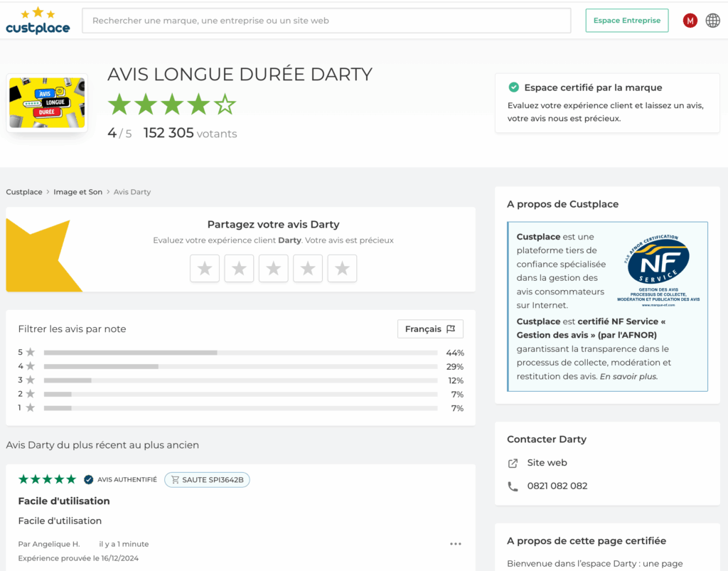Open the Français language filter dropdown
The image size is (728, 571).
coord(430,329)
